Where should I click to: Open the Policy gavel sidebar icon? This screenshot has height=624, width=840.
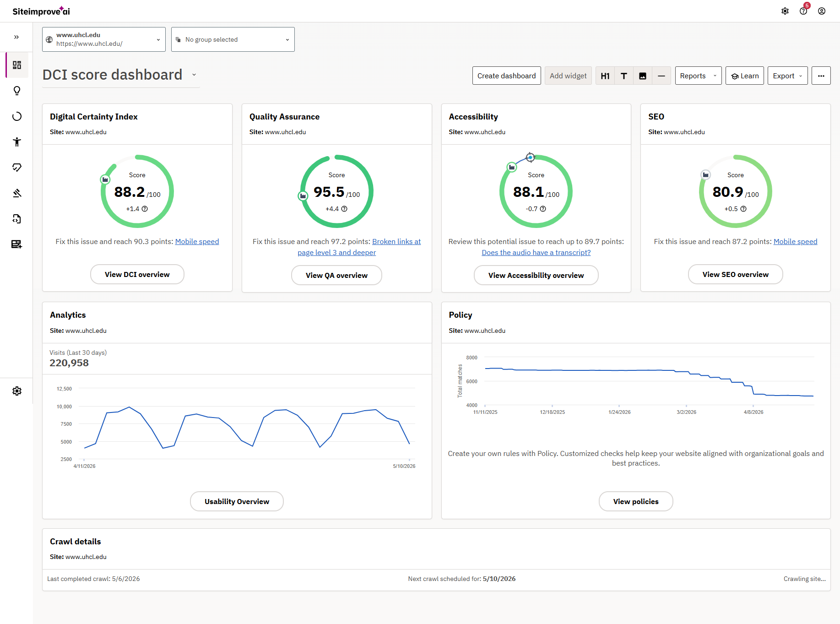[x=17, y=193]
